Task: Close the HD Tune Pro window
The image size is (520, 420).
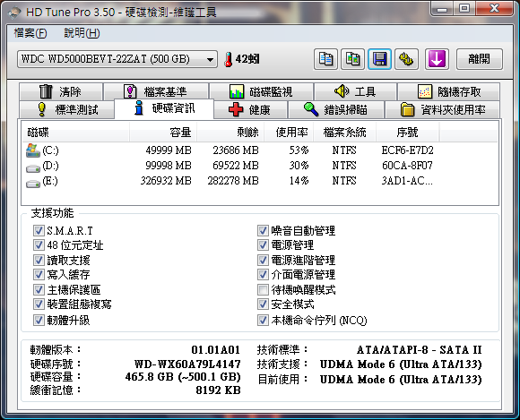Action: [494, 9]
